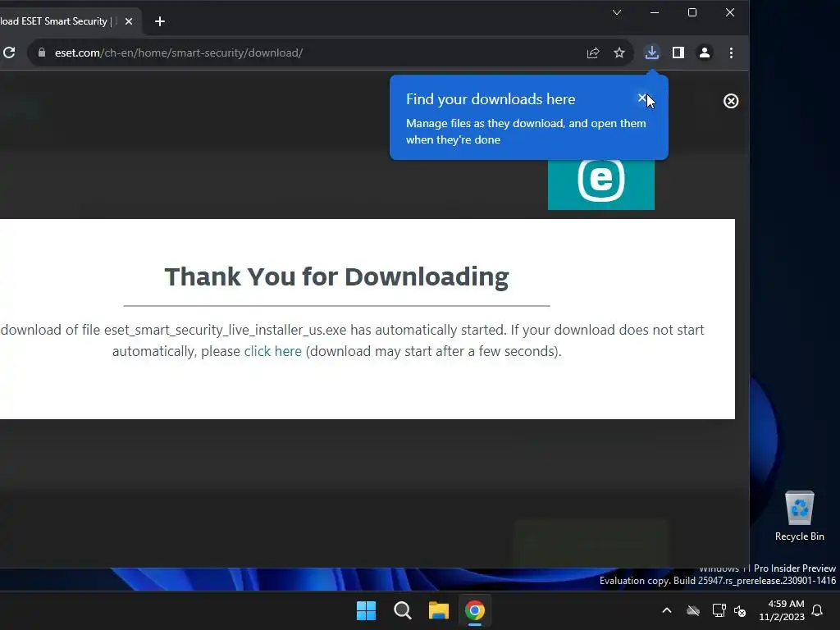Image resolution: width=840 pixels, height=630 pixels.
Task: Click the Chrome taskbar icon
Action: pos(475,610)
